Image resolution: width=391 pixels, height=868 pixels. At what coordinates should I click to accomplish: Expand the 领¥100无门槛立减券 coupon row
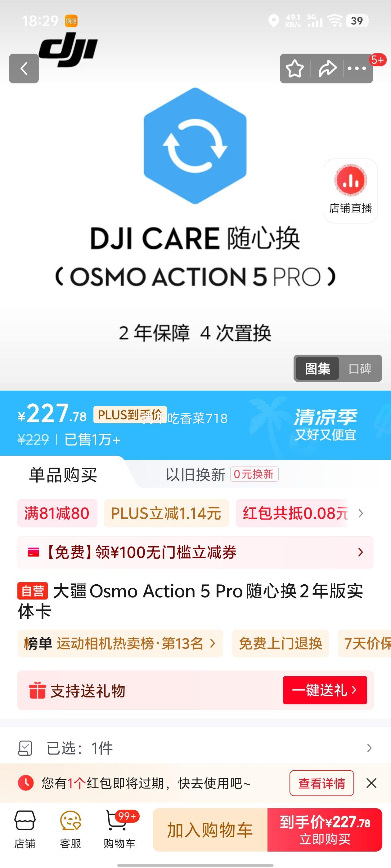pos(195,552)
